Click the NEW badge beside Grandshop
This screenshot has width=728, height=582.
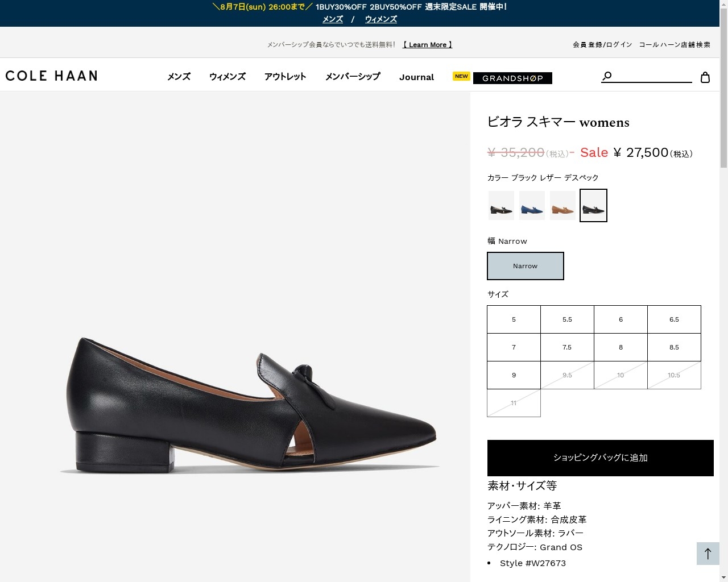click(461, 76)
